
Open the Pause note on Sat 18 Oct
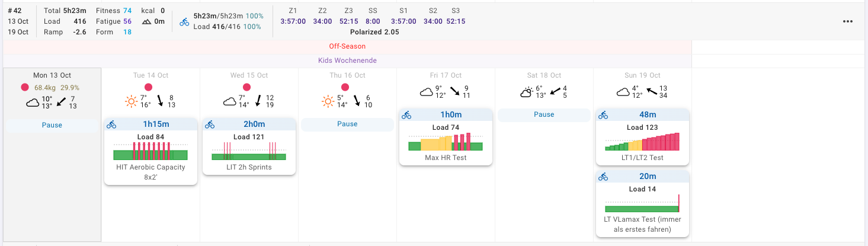click(x=544, y=114)
